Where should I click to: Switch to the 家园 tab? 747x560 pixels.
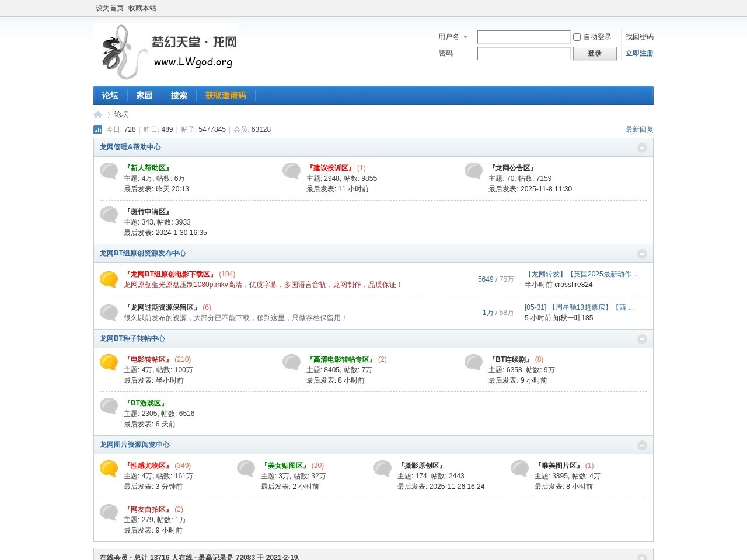(144, 95)
